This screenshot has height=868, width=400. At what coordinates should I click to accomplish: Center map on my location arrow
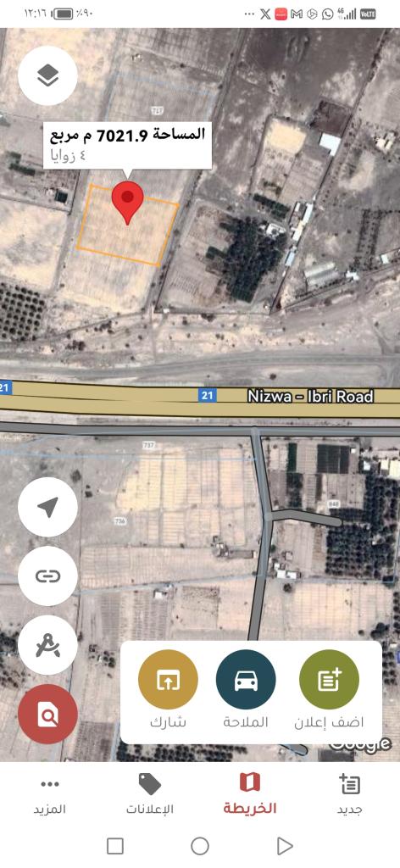(47, 507)
